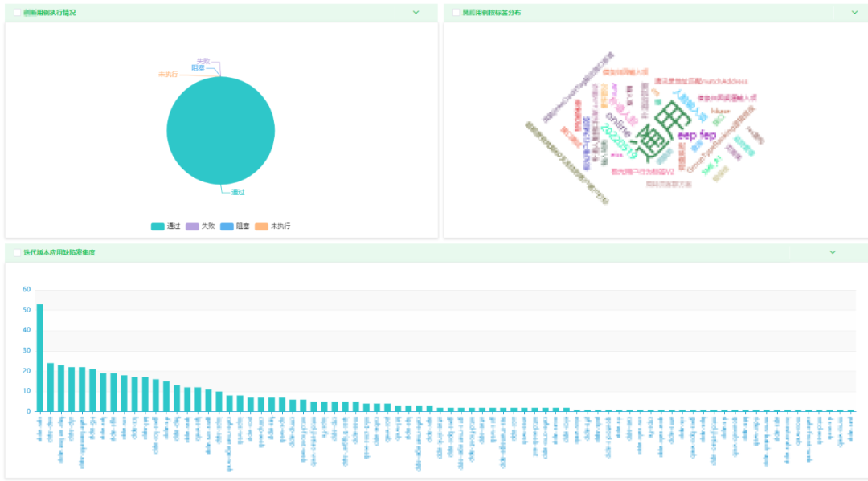Select the 未执行 label above the pie
Screen dimensions: 868x481
coord(168,74)
